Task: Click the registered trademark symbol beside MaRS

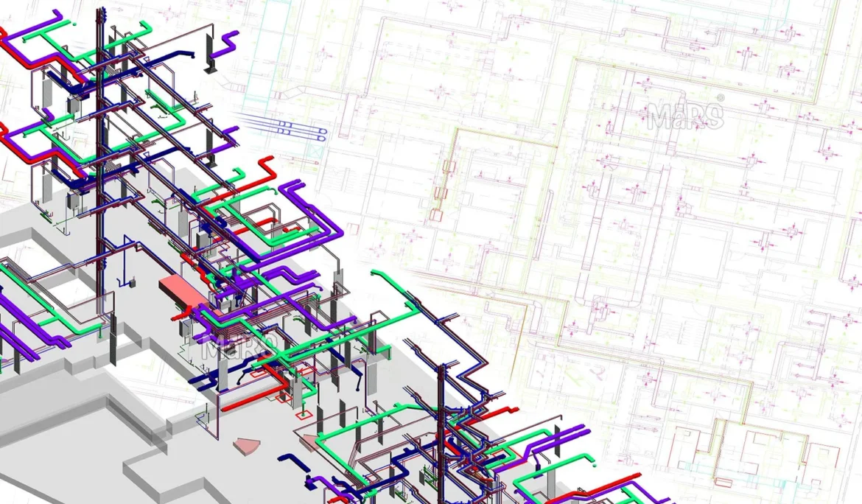Action: point(720,98)
